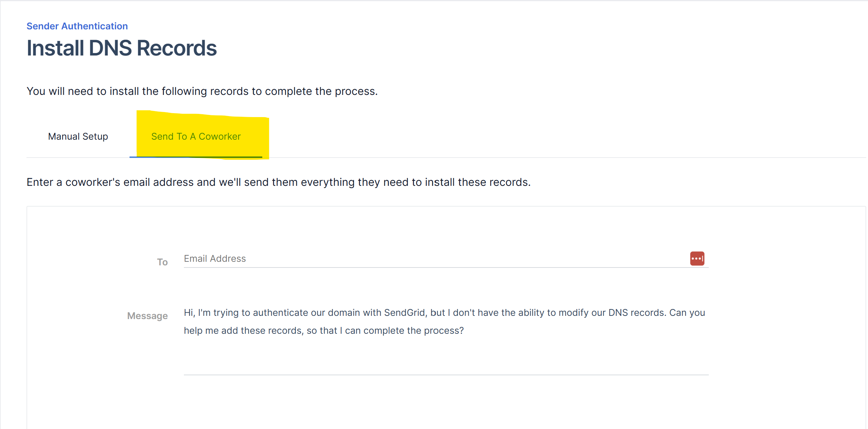Click the words "DNS records" in message body

point(637,313)
